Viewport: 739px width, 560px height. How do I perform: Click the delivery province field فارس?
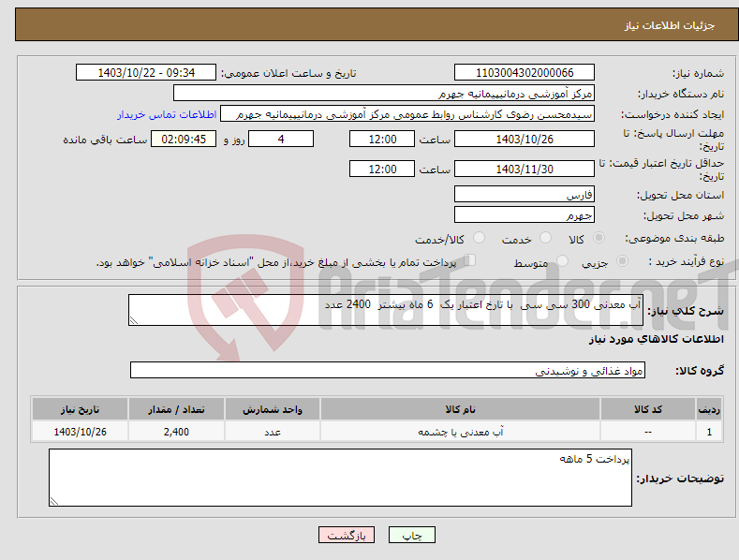pos(525,194)
